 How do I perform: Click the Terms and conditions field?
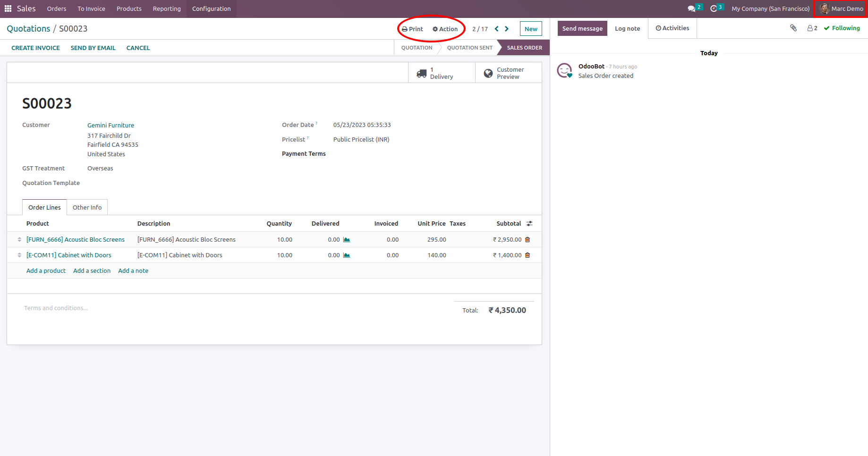56,308
